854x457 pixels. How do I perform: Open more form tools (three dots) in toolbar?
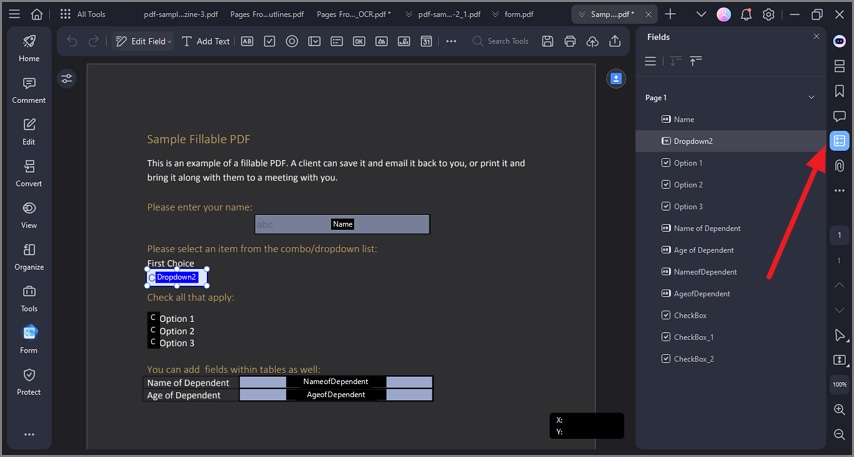pos(451,41)
